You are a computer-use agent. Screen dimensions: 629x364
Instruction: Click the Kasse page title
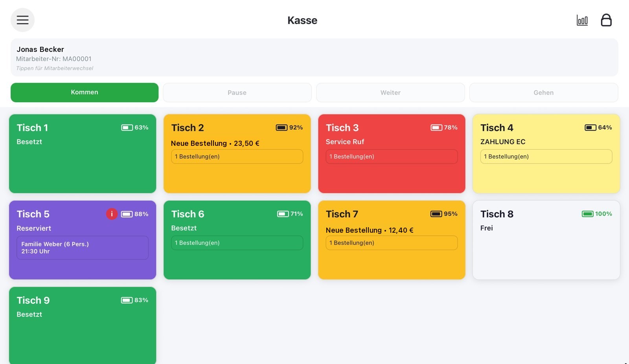(x=302, y=20)
